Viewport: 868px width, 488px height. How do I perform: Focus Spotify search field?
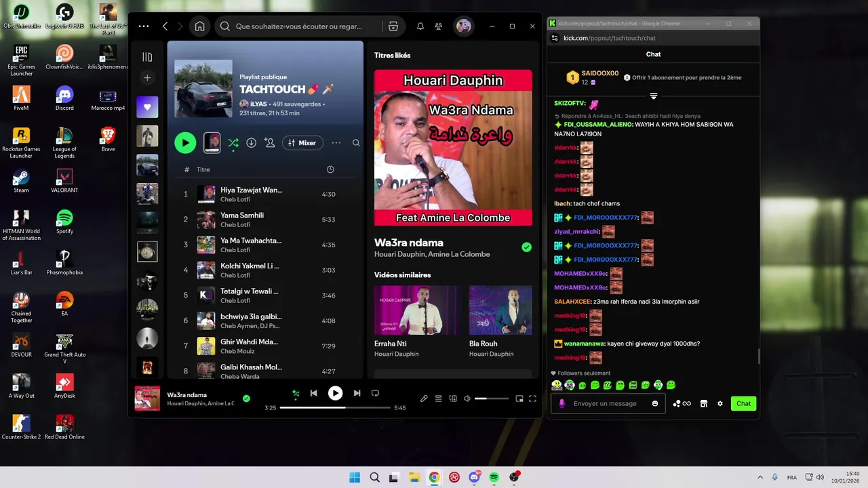click(x=298, y=26)
